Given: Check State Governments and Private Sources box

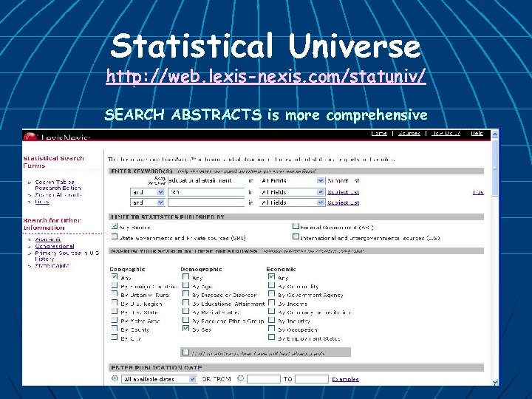Looking at the screenshot, I should 115,236.
